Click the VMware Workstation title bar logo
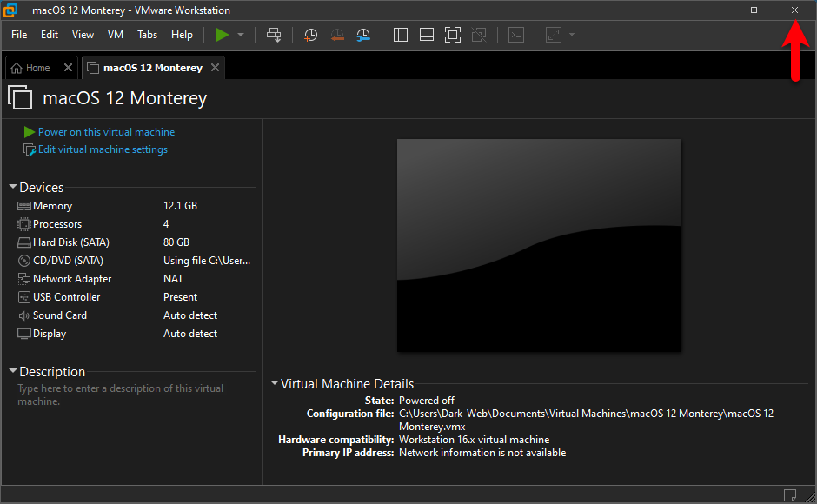Screen dimensions: 817x504 coord(10,10)
